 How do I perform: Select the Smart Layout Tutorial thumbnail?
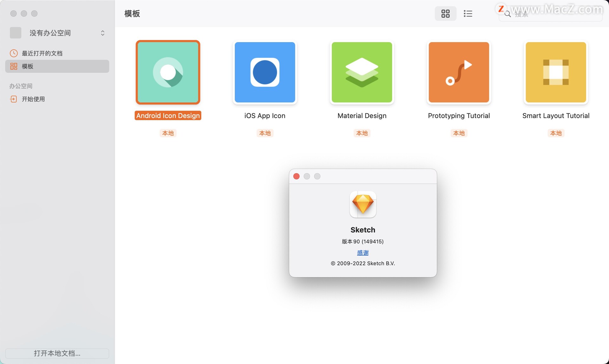click(556, 72)
